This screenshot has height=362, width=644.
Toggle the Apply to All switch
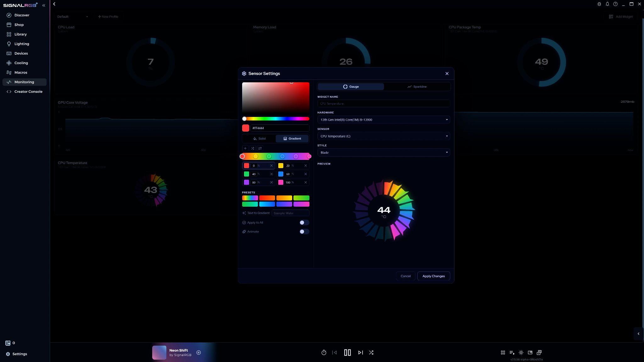tap(304, 222)
